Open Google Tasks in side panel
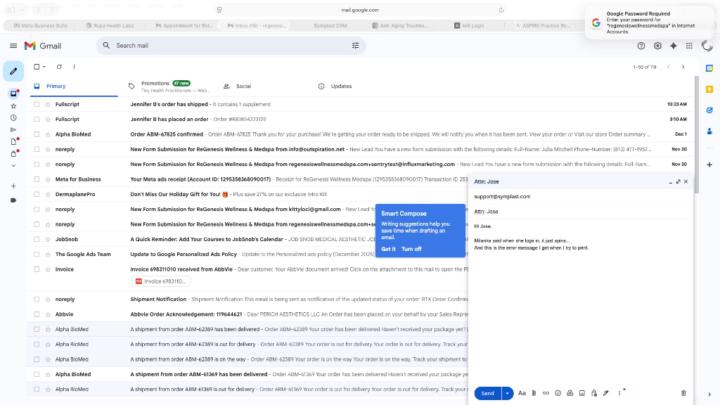 709,110
